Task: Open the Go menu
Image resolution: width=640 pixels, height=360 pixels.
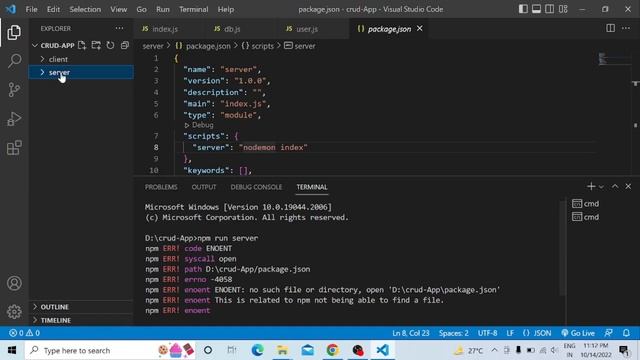Action: [141, 9]
